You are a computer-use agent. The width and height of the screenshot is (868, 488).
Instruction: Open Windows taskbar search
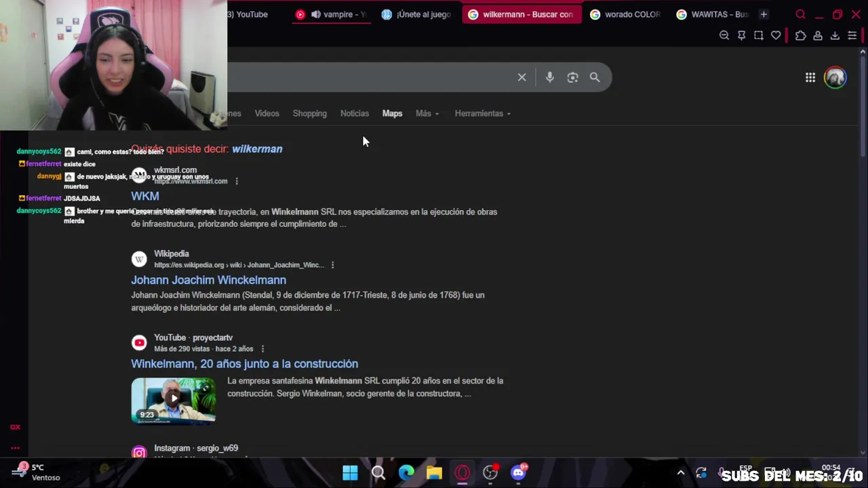(378, 472)
